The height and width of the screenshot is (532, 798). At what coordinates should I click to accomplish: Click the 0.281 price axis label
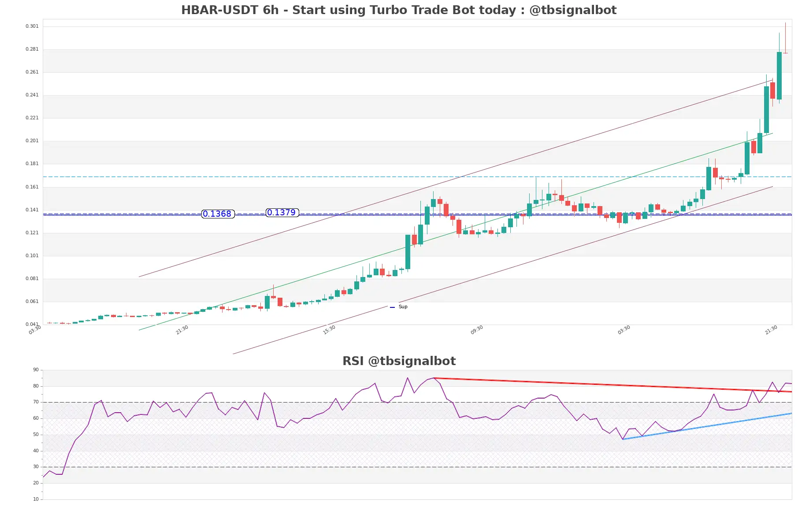point(32,49)
